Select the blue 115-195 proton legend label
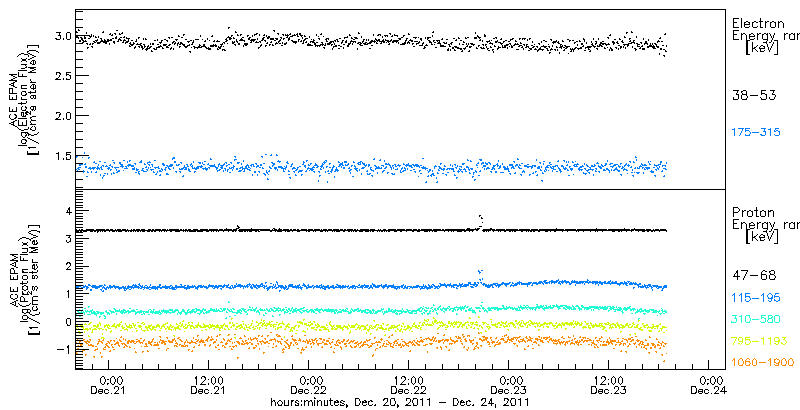 756,298
